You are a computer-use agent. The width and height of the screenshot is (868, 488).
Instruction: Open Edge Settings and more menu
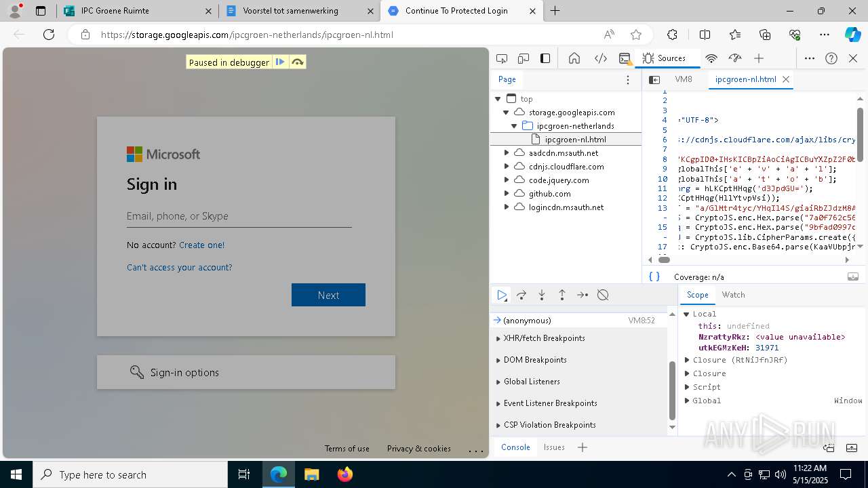click(x=825, y=35)
